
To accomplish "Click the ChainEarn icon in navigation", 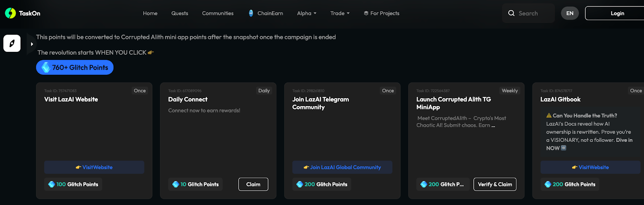I will (251, 13).
